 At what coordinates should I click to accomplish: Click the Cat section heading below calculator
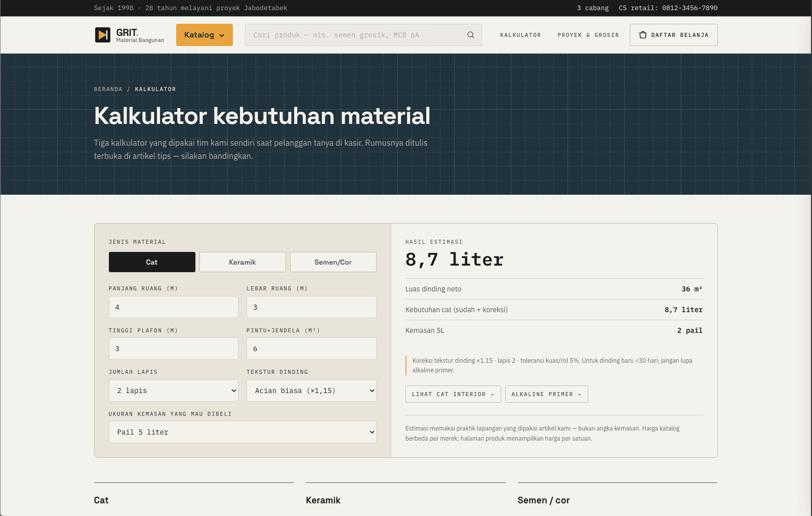pyautogui.click(x=101, y=500)
